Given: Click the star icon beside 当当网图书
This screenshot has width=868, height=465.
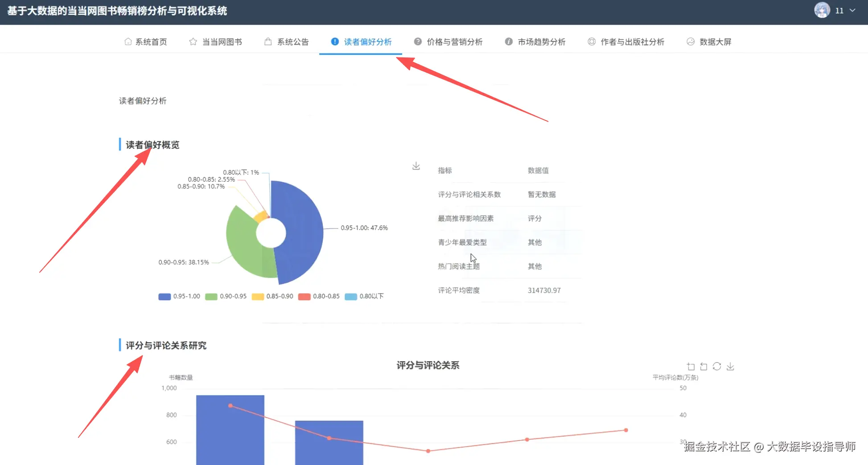Looking at the screenshot, I should point(193,41).
